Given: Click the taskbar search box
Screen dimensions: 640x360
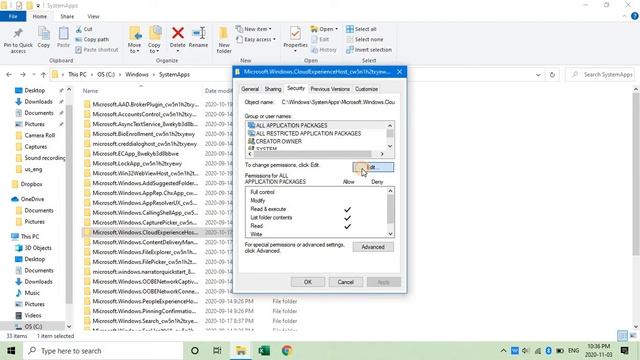Looking at the screenshot, I should (x=103, y=351).
